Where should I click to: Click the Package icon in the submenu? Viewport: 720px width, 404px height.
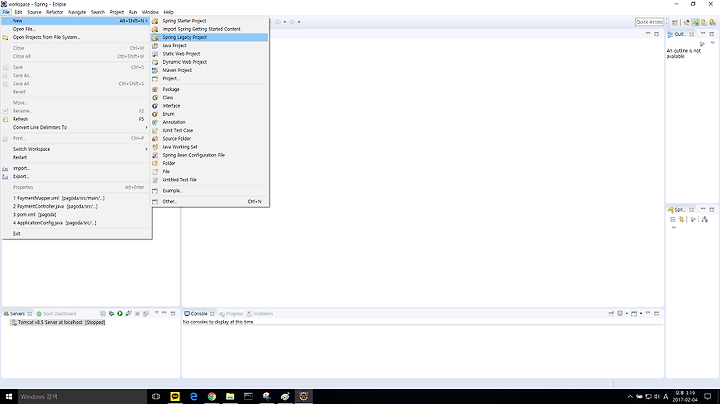tap(155, 89)
